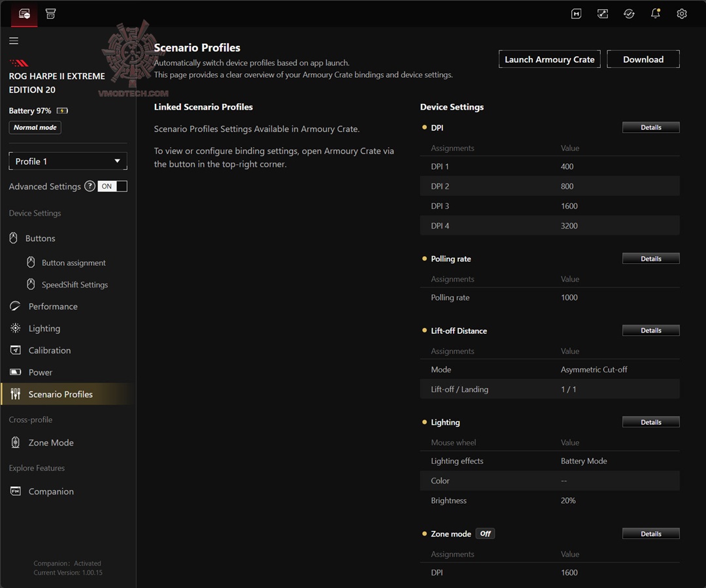Click the framed arrow icon in the top bar

tap(603, 14)
